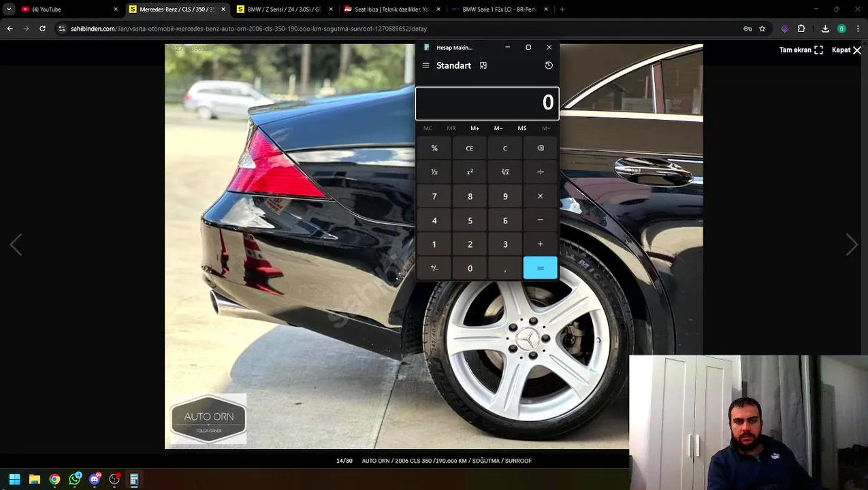Click digit 8 on calculator
The image size is (868, 490).
tap(470, 196)
